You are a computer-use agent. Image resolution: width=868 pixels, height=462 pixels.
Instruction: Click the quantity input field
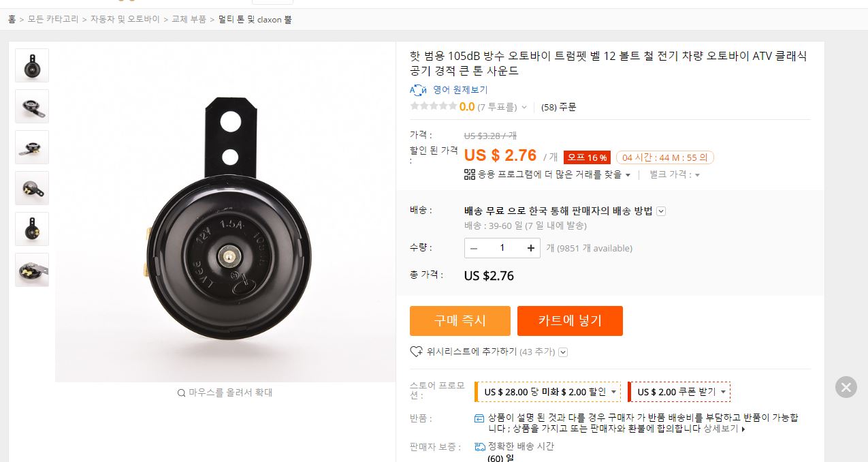tap(502, 248)
